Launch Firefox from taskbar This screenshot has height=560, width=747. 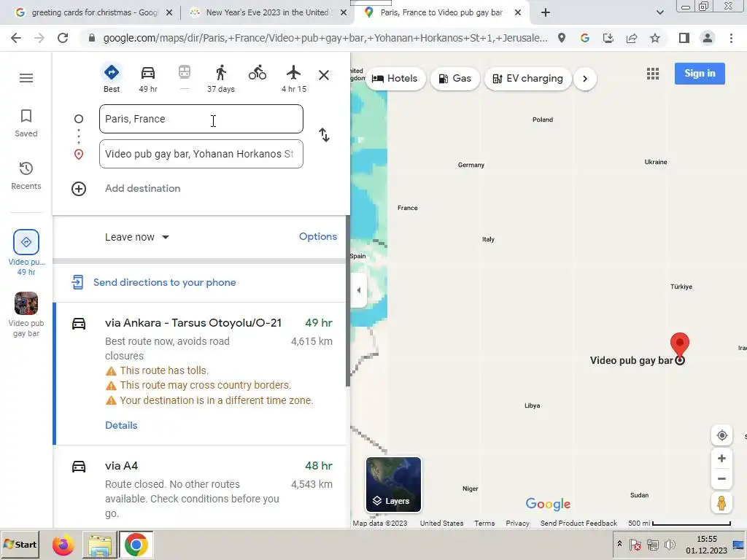coord(63,545)
